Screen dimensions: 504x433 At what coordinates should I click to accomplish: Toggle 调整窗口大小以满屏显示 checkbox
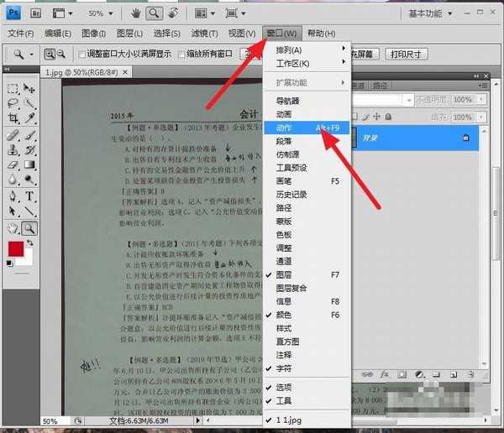click(82, 55)
